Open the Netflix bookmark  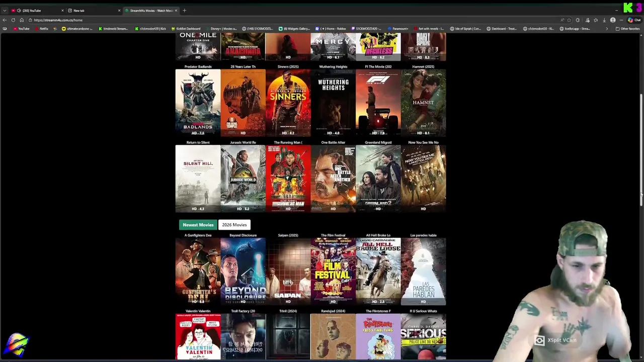point(42,29)
